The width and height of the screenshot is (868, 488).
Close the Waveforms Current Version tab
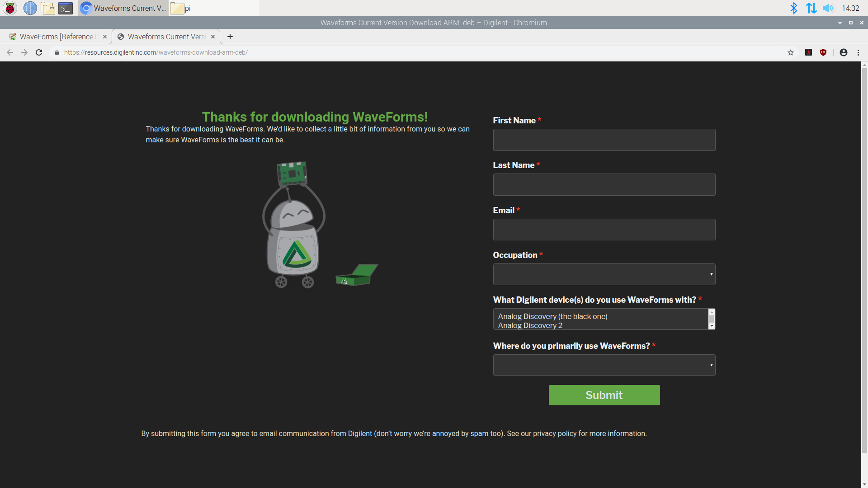pos(213,37)
